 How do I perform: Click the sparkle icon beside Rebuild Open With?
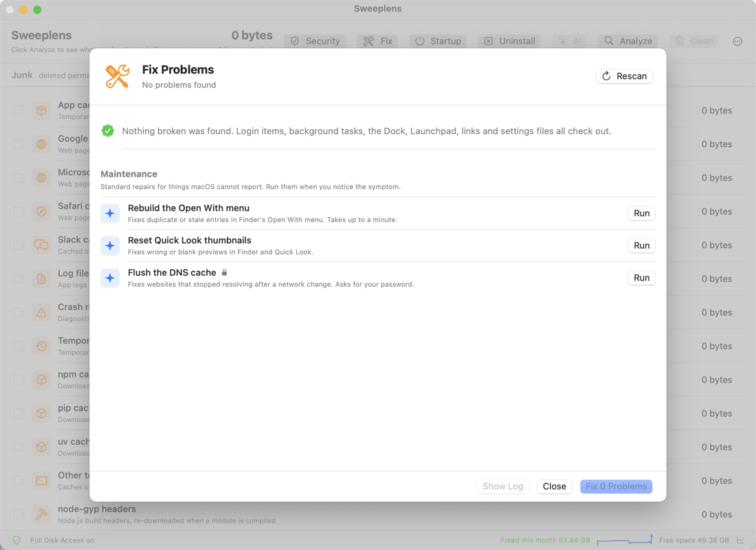click(110, 213)
